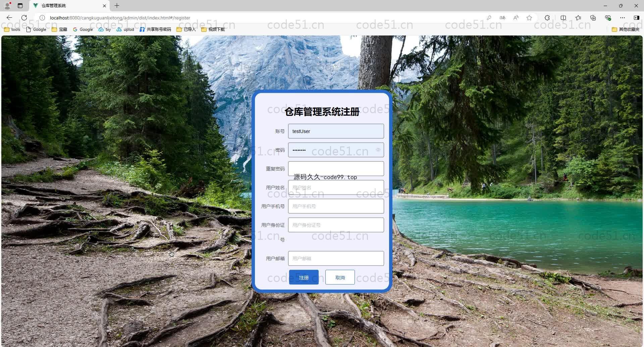This screenshot has height=347, width=644.
Task: Click the 重复密码 input field
Action: [336, 169]
